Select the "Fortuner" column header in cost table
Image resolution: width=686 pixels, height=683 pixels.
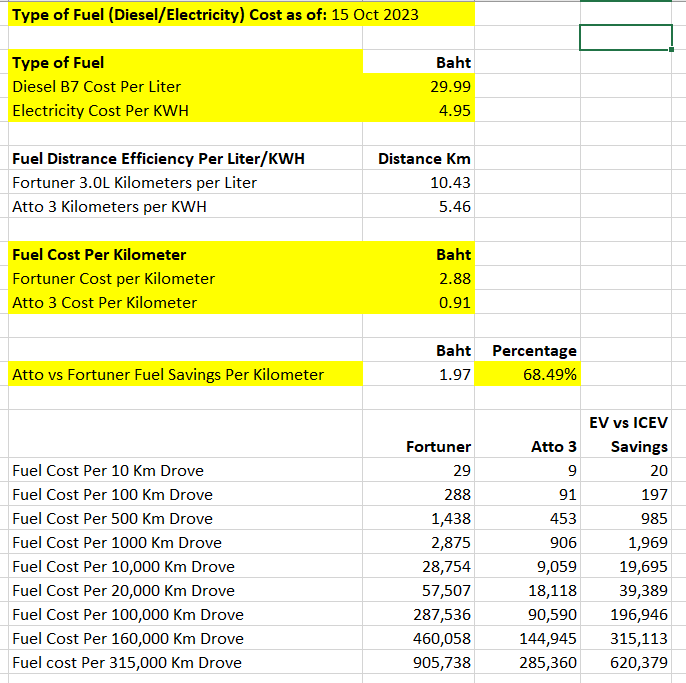point(438,447)
